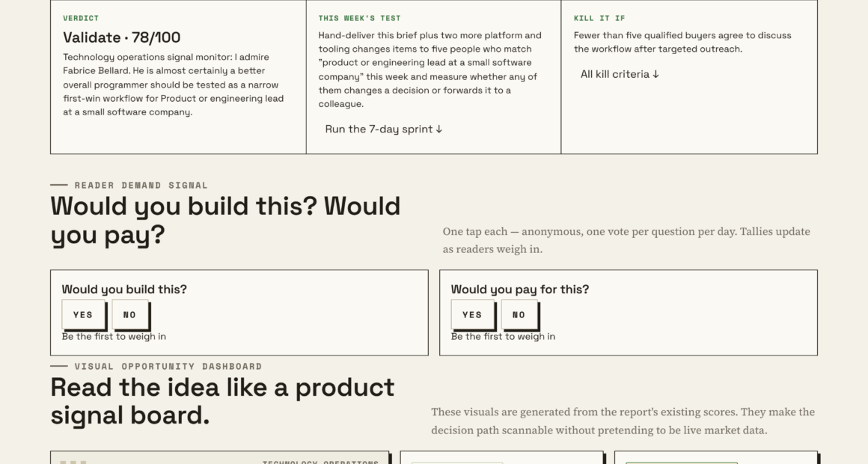Jump to "All kill criteria" link
The width and height of the screenshot is (868, 464).
tap(620, 74)
